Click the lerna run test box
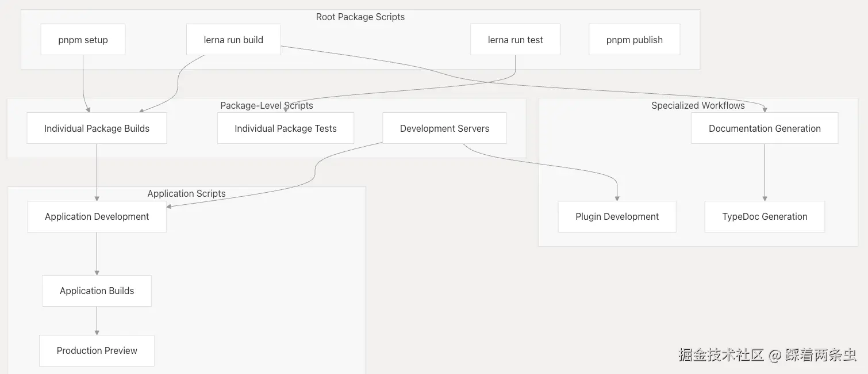Image resolution: width=868 pixels, height=374 pixels. (x=515, y=40)
